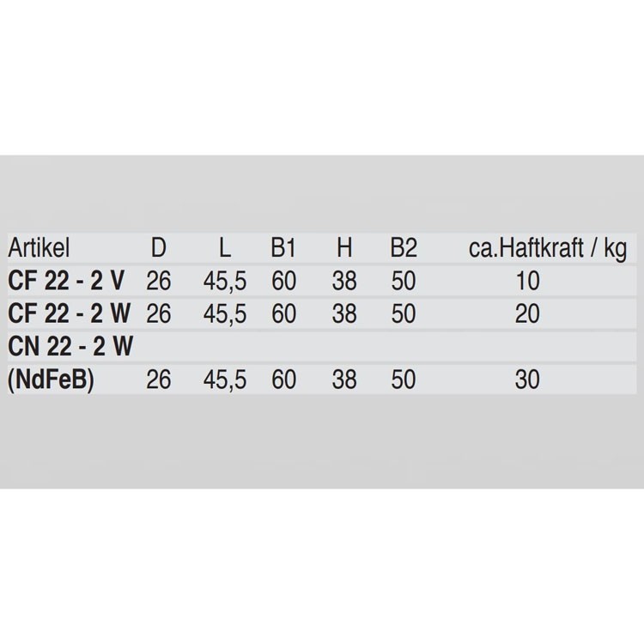
Task: Click the B2 column header
Action: 404,248
